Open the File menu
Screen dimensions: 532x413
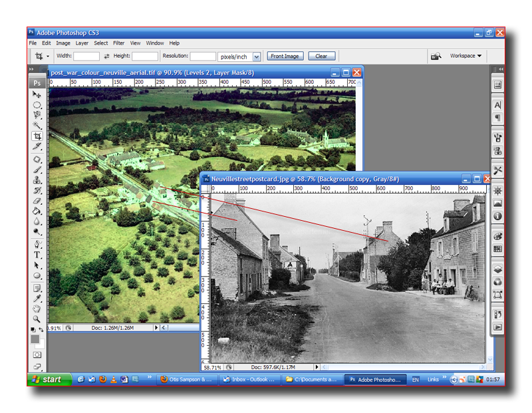33,43
